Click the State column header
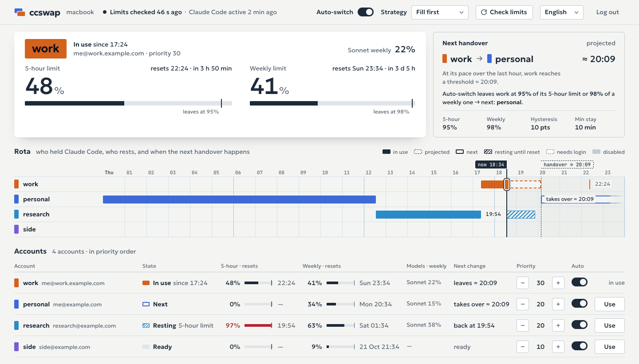The width and height of the screenshot is (639, 364). 149,266
